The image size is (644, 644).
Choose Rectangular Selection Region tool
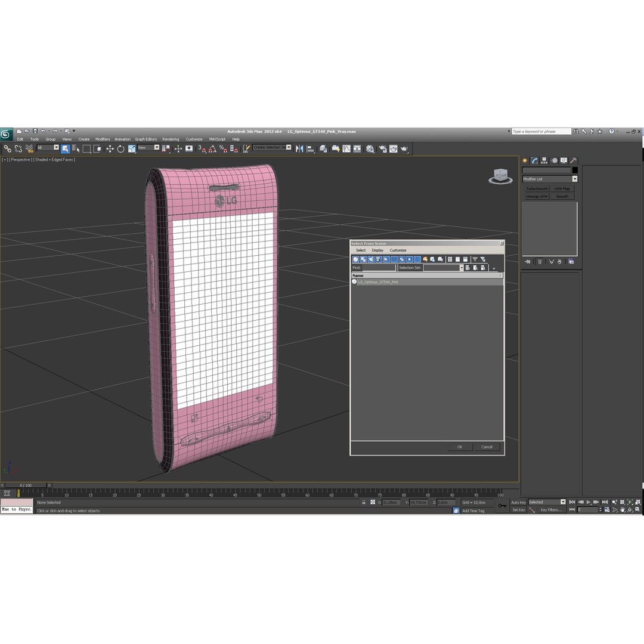[86, 148]
